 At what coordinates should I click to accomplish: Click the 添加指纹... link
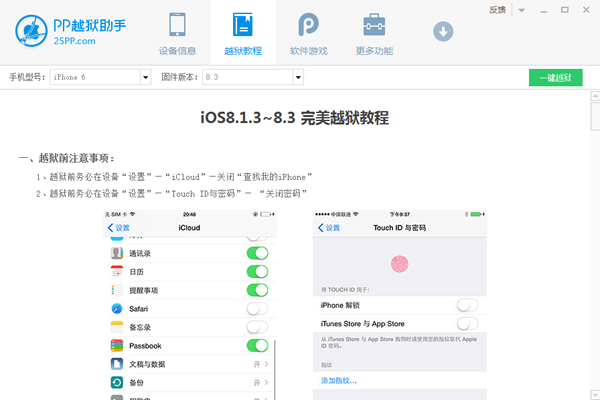click(339, 381)
